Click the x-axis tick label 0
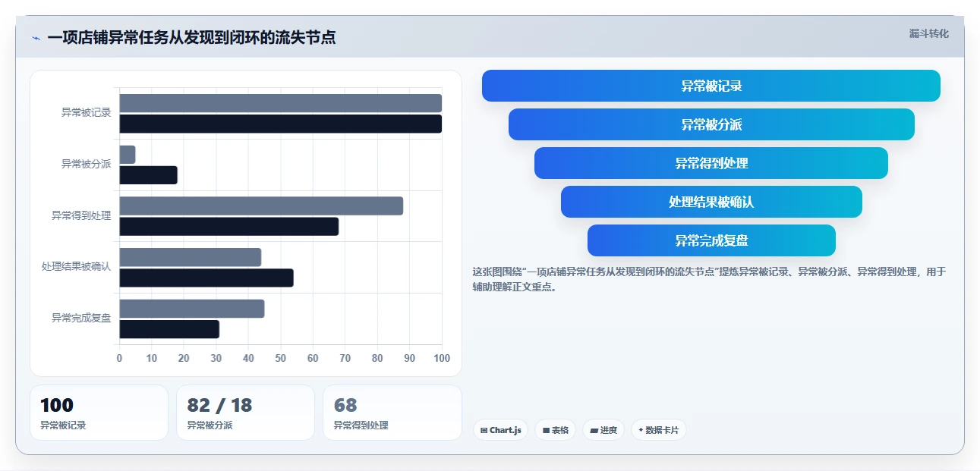 point(119,358)
